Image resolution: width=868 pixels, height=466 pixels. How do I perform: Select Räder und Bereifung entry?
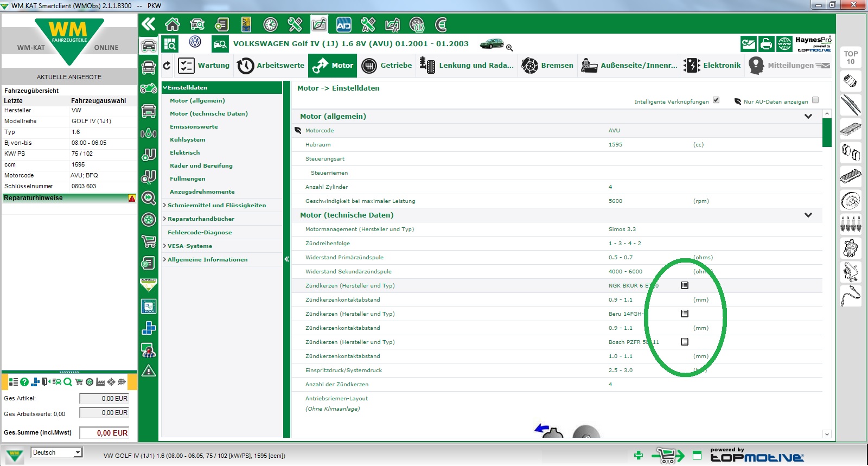coord(201,165)
